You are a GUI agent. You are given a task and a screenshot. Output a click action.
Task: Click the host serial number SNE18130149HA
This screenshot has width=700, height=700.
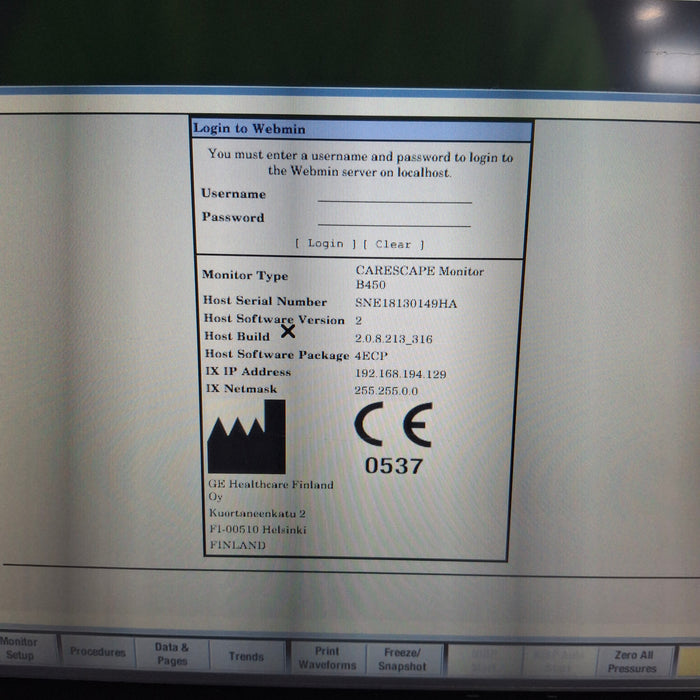pyautogui.click(x=406, y=303)
